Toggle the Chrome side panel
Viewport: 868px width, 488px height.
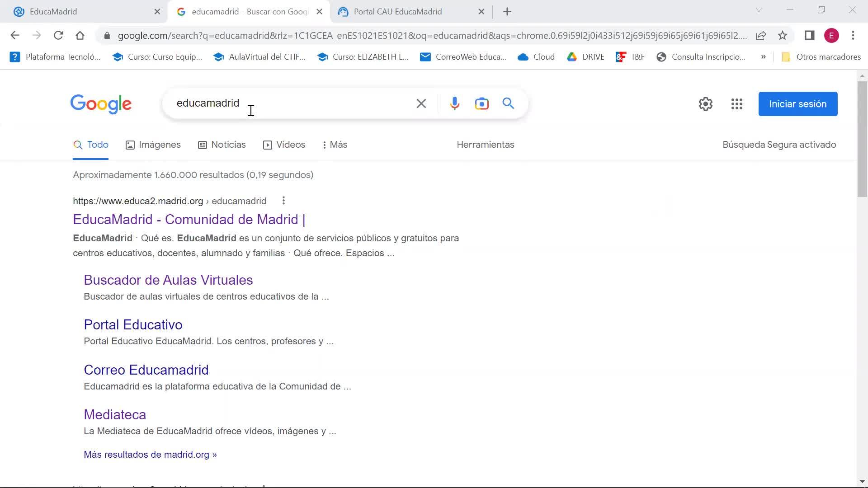[809, 35]
